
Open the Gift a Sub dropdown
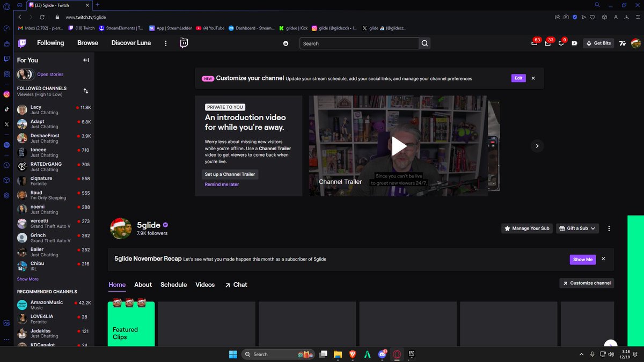pos(577,228)
